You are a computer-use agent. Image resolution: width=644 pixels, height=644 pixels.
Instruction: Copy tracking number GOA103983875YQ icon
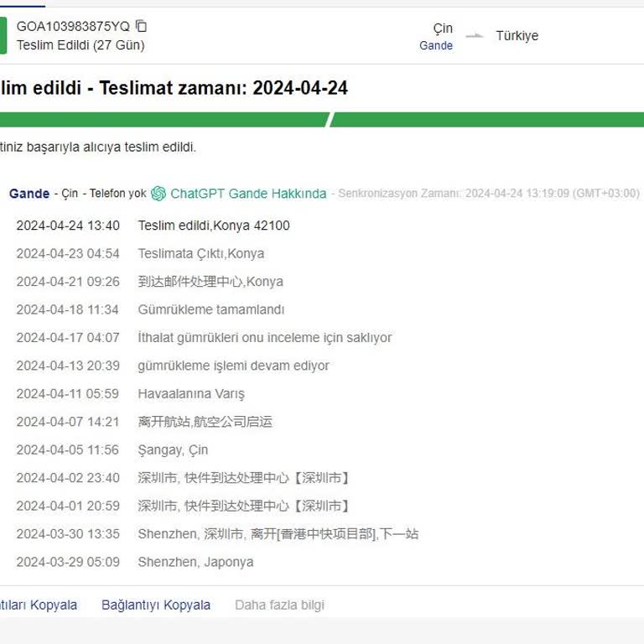point(141,26)
